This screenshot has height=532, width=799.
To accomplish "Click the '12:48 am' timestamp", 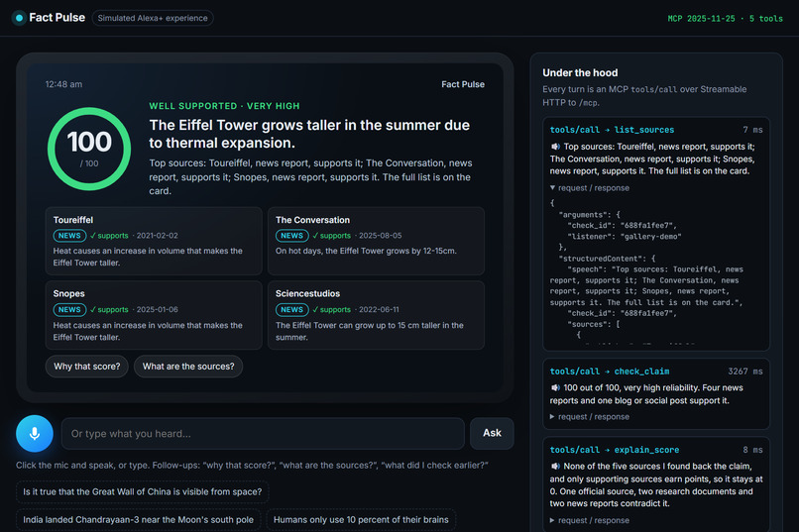I will tap(63, 84).
